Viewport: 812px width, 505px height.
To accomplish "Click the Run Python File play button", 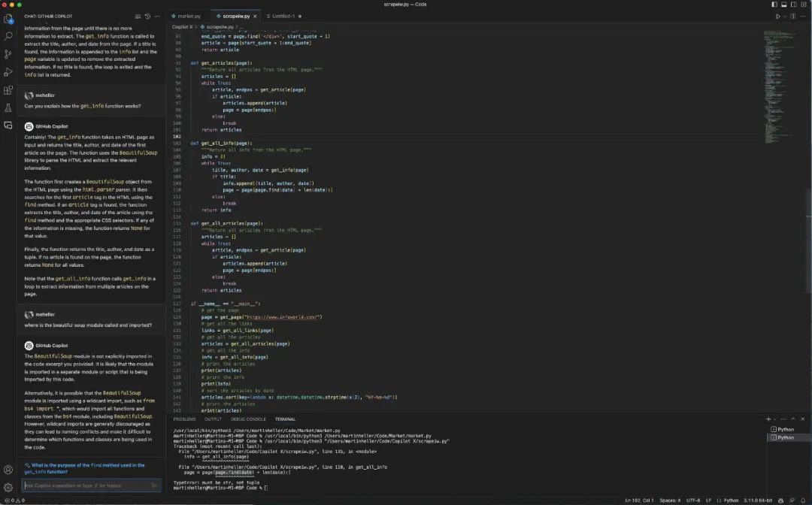I will (x=778, y=16).
